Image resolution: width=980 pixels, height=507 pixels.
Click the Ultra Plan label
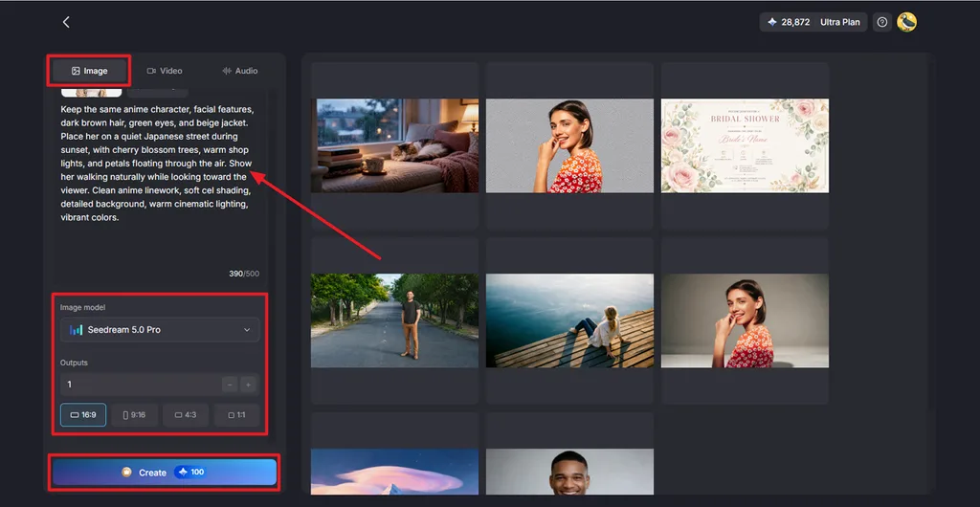[840, 22]
